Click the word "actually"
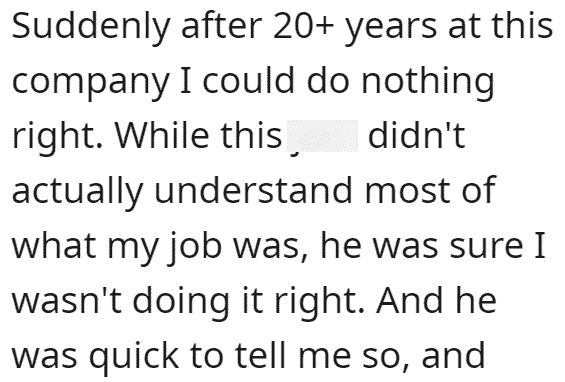This screenshot has height=382, width=565. 78,191
